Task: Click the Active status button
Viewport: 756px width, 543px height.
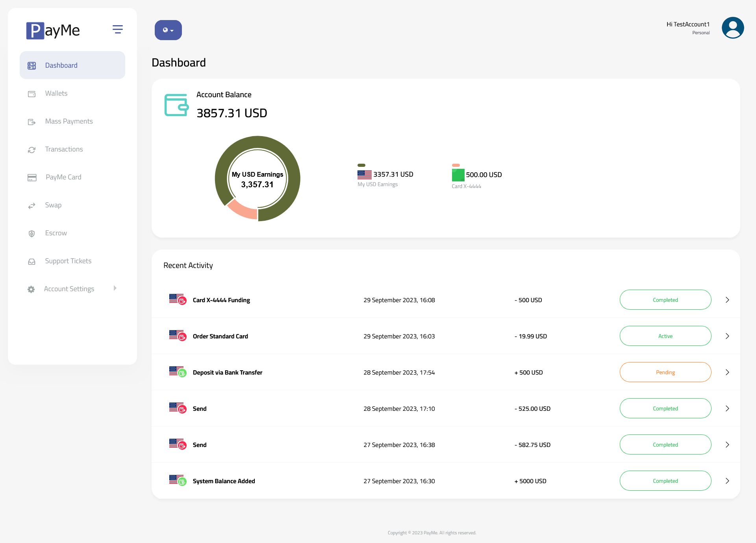Action: (665, 336)
